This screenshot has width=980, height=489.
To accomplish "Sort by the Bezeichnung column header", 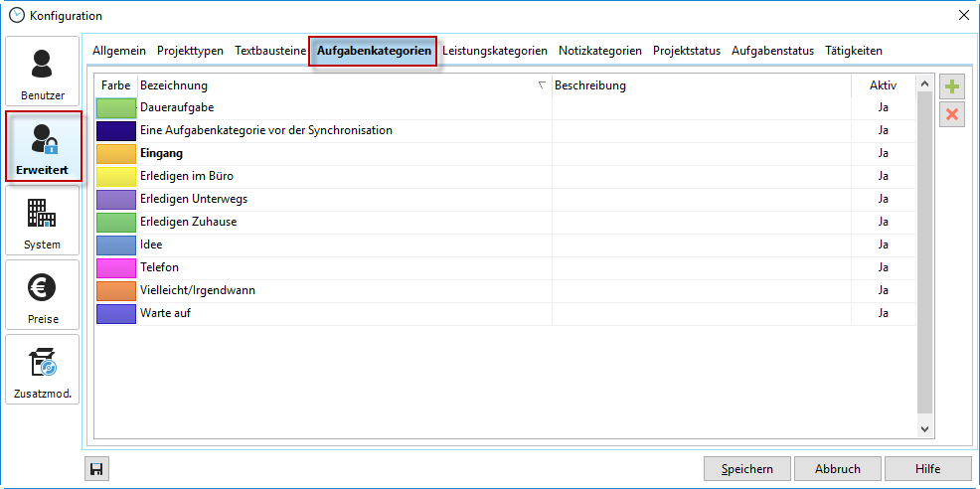I will (x=338, y=85).
